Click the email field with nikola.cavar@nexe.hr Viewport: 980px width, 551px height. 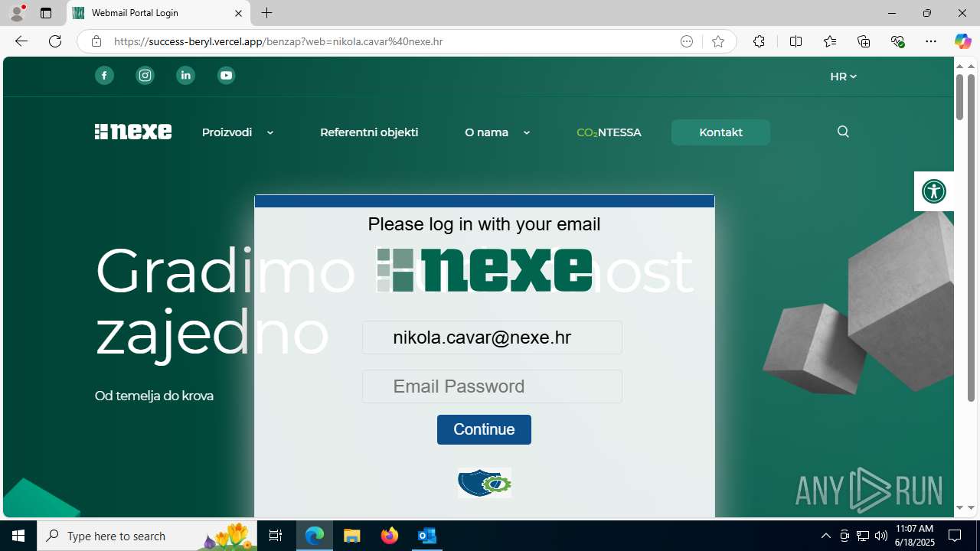coord(492,337)
